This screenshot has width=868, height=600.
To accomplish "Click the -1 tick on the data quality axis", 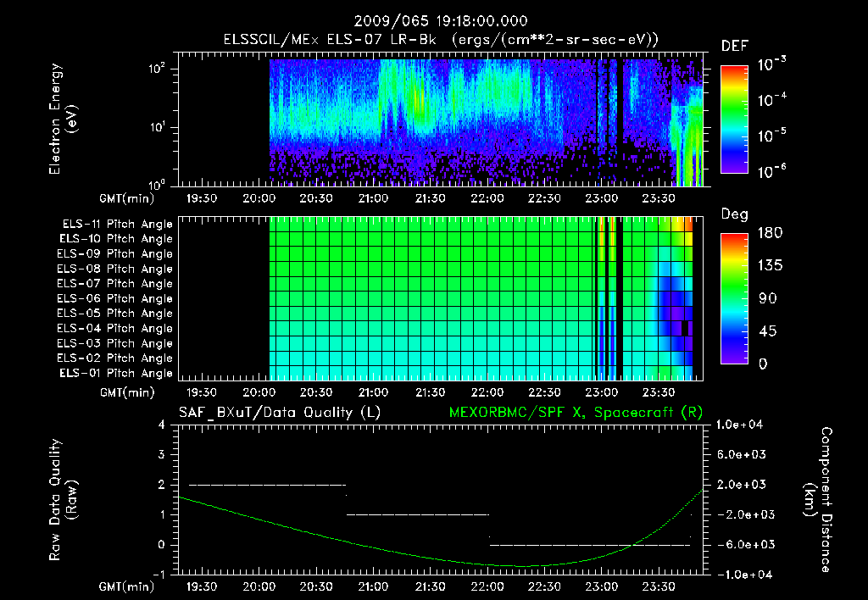I will (x=159, y=575).
